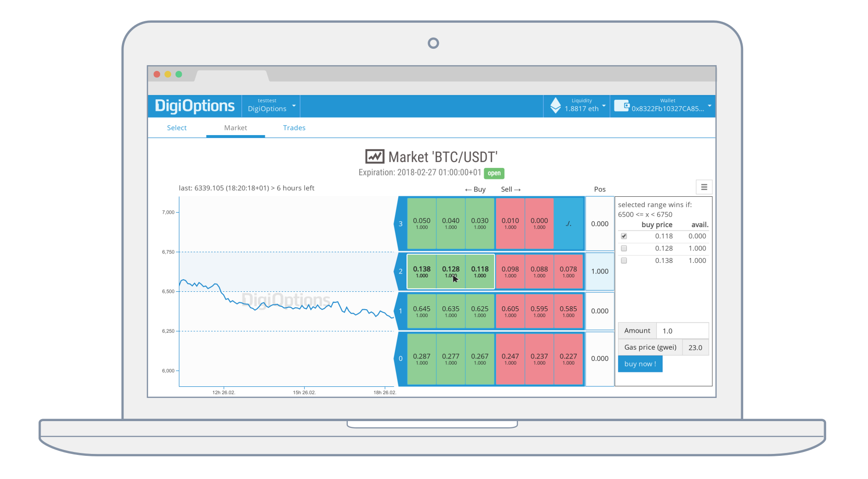Click buy offer 0.267 in row 0
Image resolution: width=868 pixels, height=479 pixels.
[480, 359]
